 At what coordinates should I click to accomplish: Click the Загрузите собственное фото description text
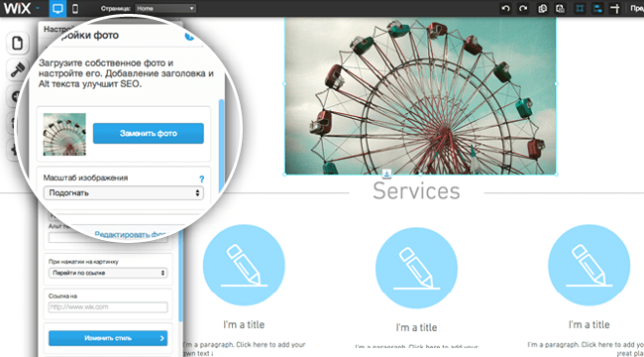[127, 73]
